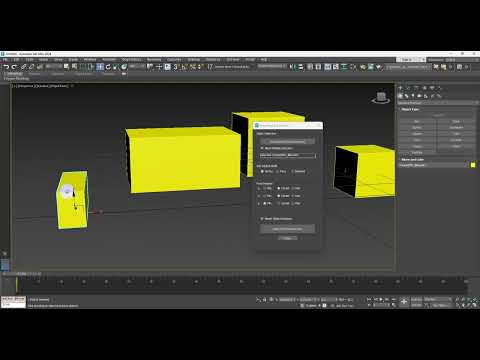480x360 pixels.
Task: Select first radio in dialog's three-option row
Action: (x=262, y=171)
